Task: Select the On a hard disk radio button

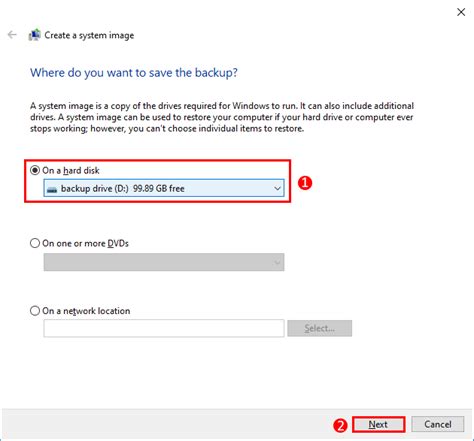Action: point(35,170)
